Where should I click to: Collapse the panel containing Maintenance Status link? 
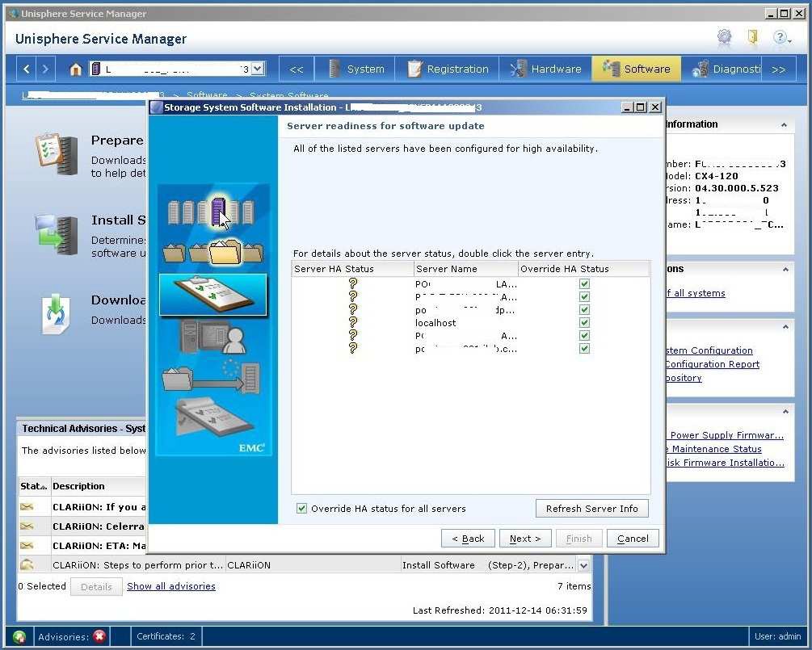coord(785,412)
